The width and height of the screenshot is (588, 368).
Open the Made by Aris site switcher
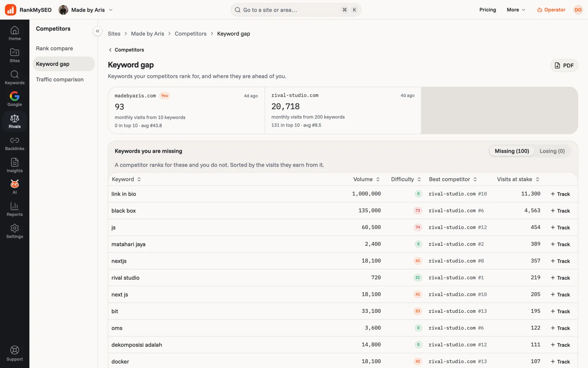coord(86,10)
